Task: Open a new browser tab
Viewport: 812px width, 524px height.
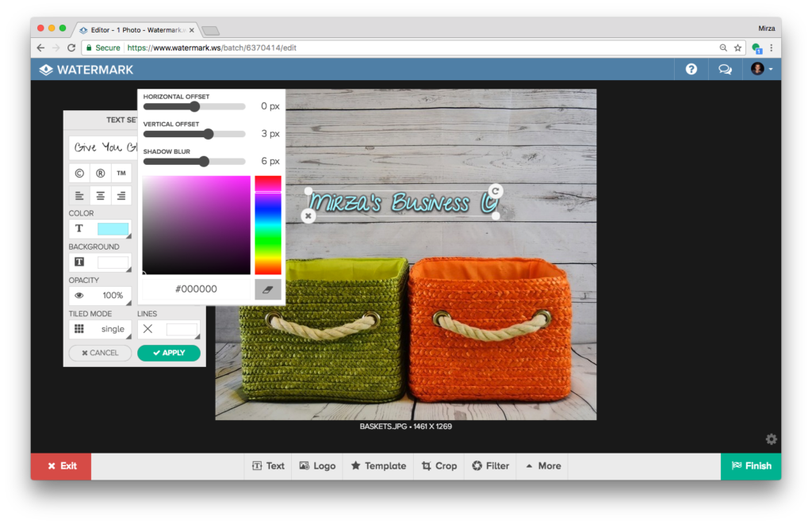Action: click(x=210, y=31)
